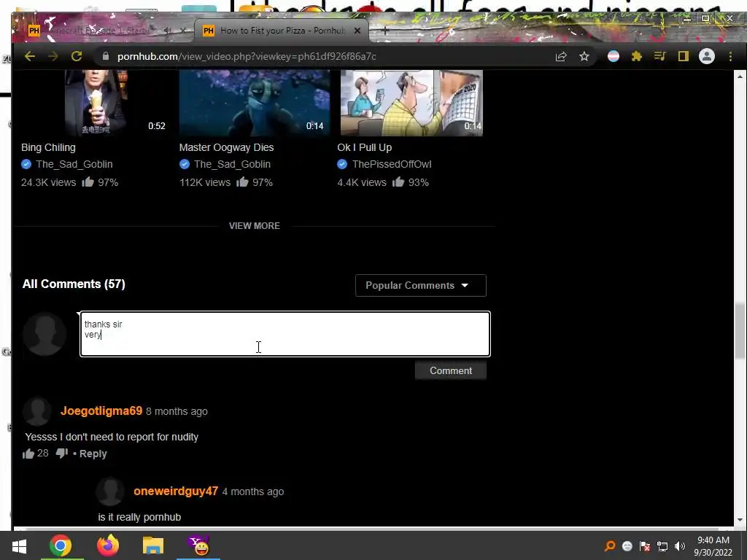The image size is (747, 560).
Task: Dislike Joegotligma69's comment with thumbs down
Action: 62,454
